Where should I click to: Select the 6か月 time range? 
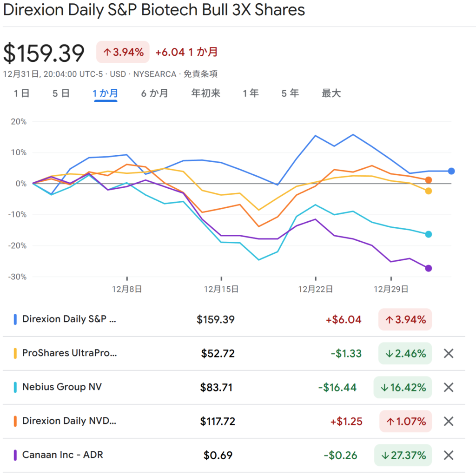[x=155, y=93]
